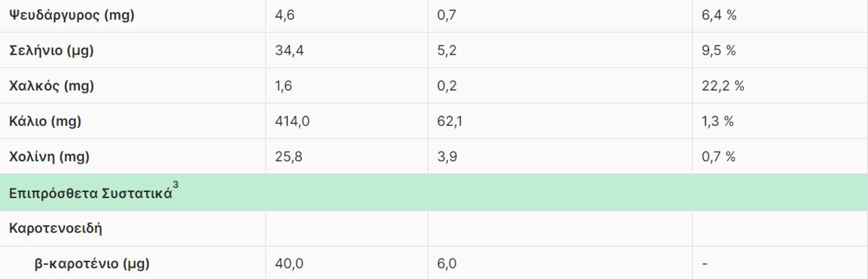Select the 25,8 value for Χολίνη
Viewport: 868px width, 279px height.
[289, 157]
